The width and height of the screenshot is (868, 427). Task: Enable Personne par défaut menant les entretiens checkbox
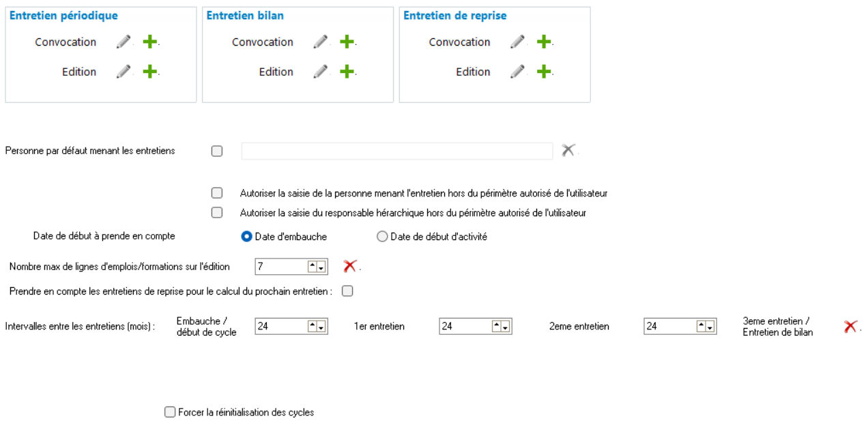[217, 151]
